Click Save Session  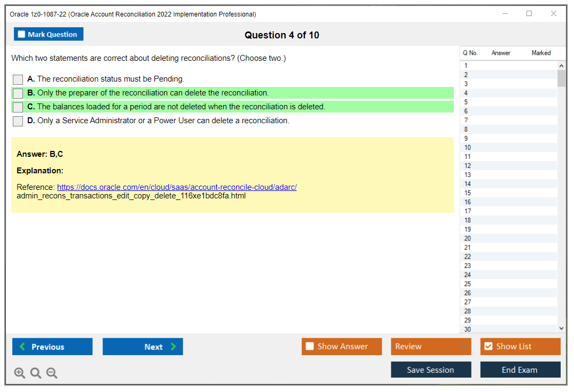pyautogui.click(x=431, y=369)
